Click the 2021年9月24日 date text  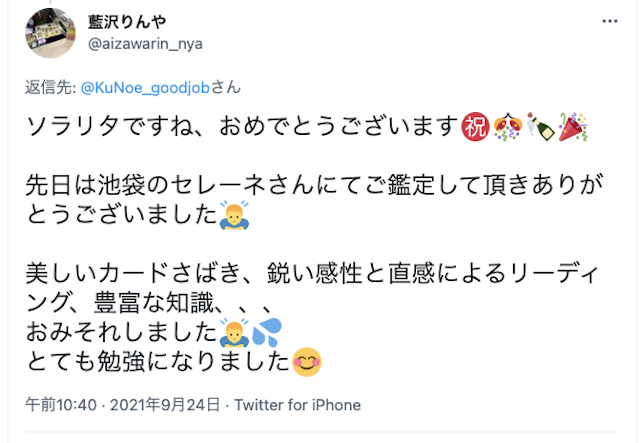click(x=165, y=405)
